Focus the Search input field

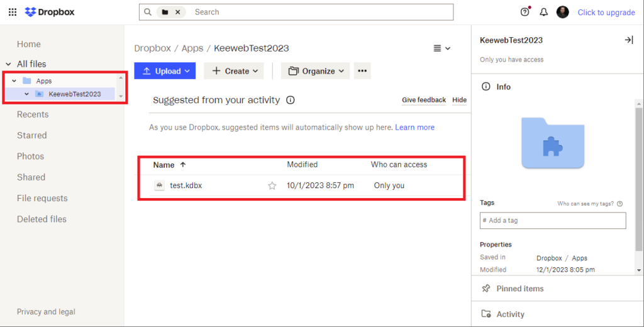(x=320, y=13)
